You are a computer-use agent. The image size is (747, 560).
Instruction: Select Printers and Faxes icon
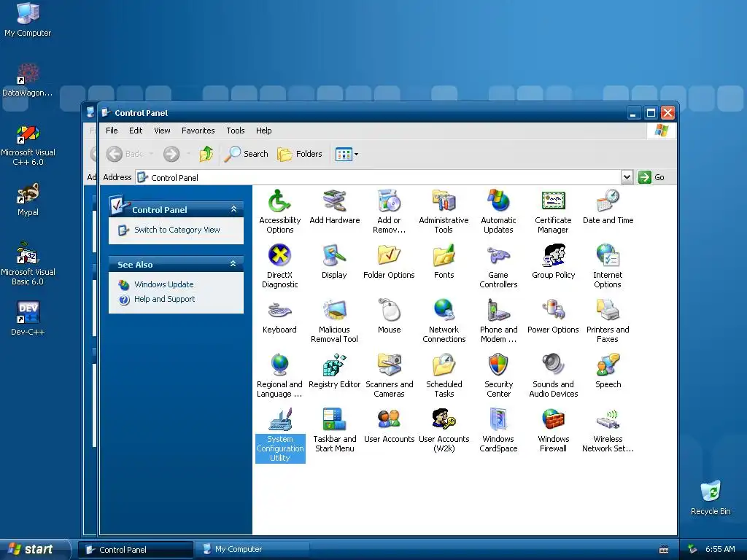[608, 321]
